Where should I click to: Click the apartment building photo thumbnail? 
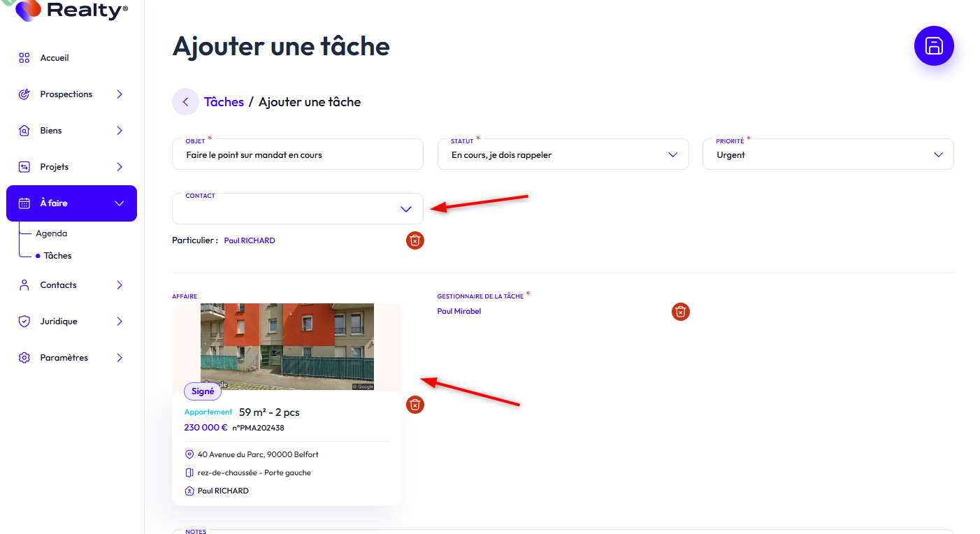click(287, 346)
